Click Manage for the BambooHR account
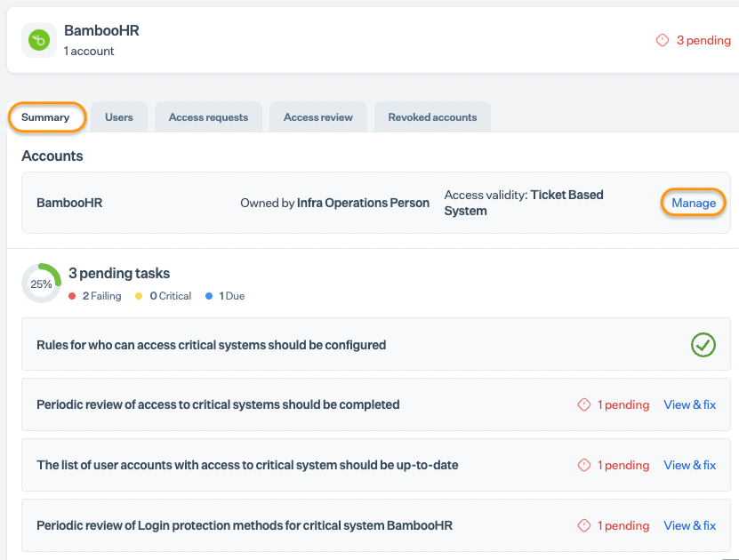739x560 pixels. pos(694,203)
